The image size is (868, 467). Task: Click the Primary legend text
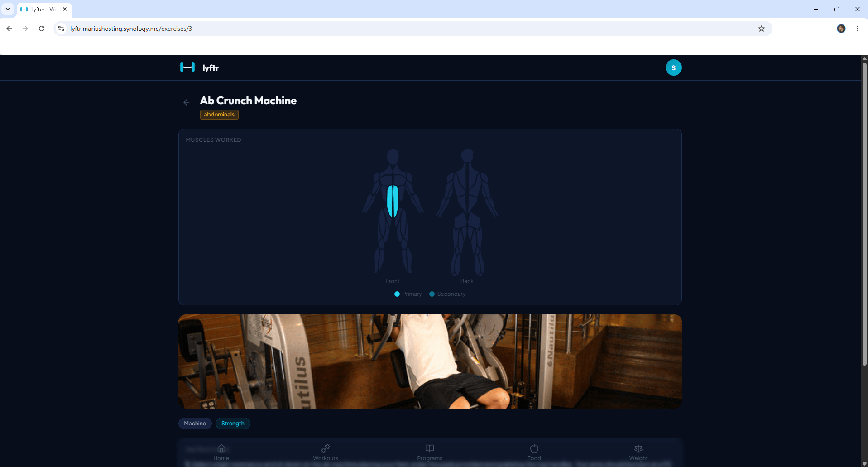click(x=412, y=294)
